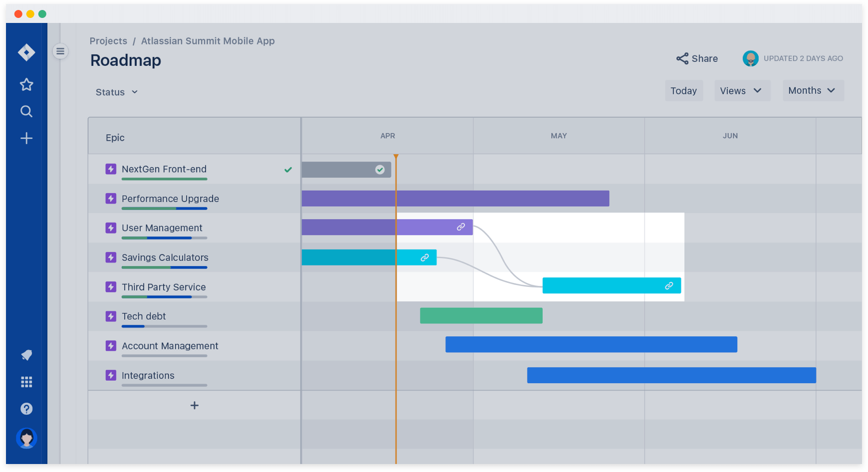Click the done check badge on the gray bar
868x472 pixels.
380,170
